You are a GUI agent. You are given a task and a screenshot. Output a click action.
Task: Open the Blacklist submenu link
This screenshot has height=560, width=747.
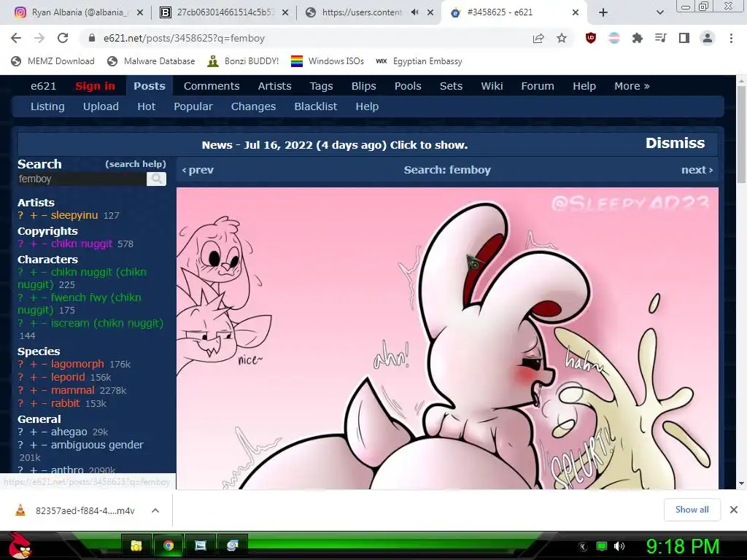point(315,106)
